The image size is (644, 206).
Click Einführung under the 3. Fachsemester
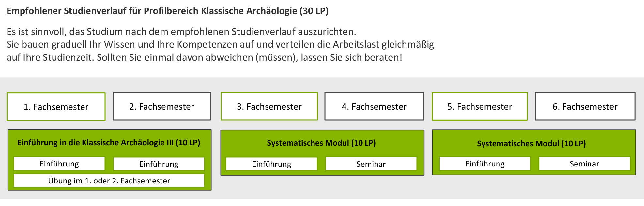tap(271, 164)
